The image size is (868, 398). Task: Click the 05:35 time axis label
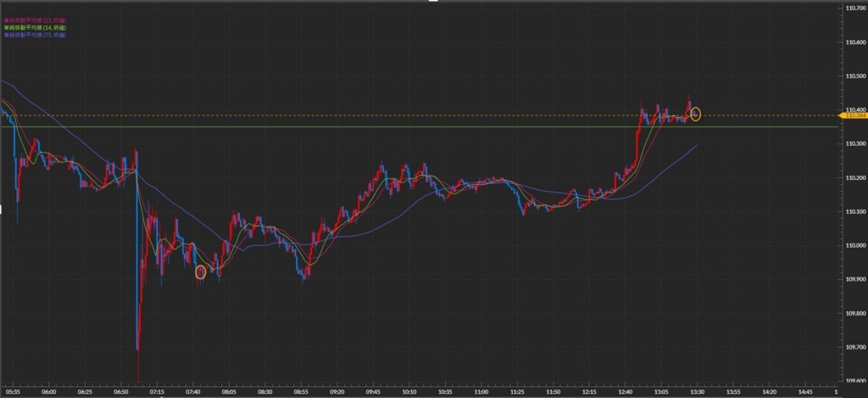(x=12, y=391)
